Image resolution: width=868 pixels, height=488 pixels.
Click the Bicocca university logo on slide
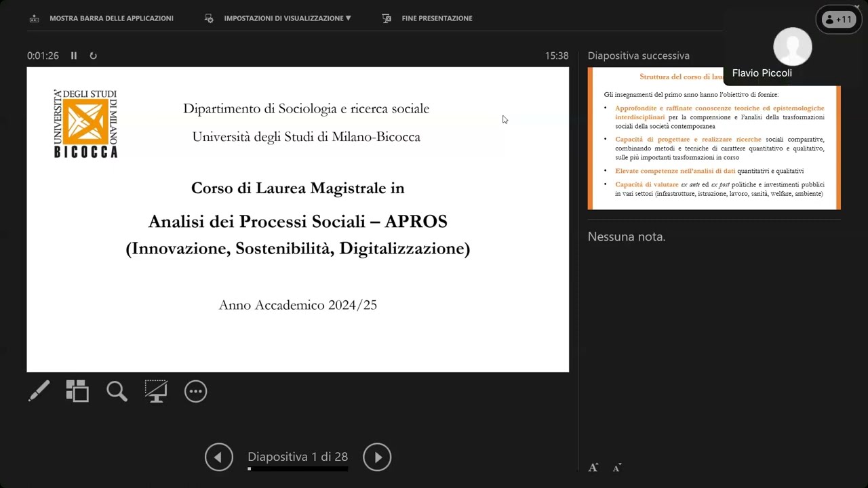tap(85, 124)
